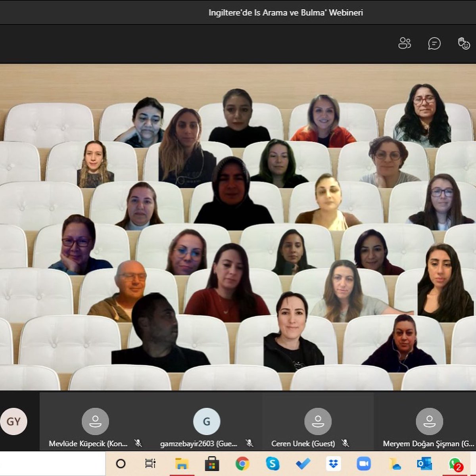Select the GY participant tile
This screenshot has width=476, height=476.
13,422
